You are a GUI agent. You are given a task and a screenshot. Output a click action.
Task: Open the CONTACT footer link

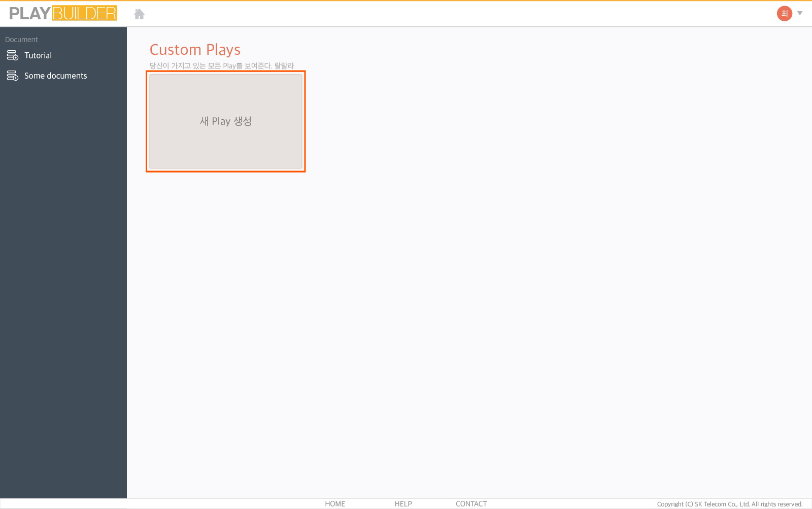pyautogui.click(x=471, y=503)
